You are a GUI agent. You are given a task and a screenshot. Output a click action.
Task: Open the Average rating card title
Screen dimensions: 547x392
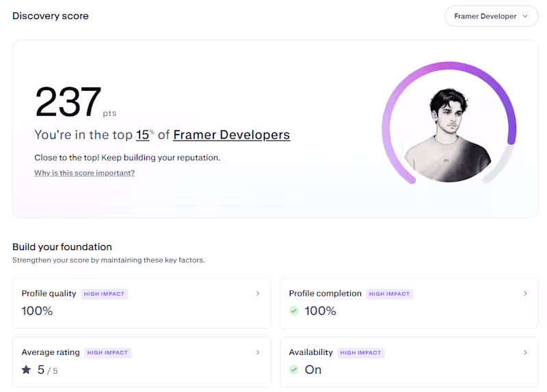click(x=51, y=352)
